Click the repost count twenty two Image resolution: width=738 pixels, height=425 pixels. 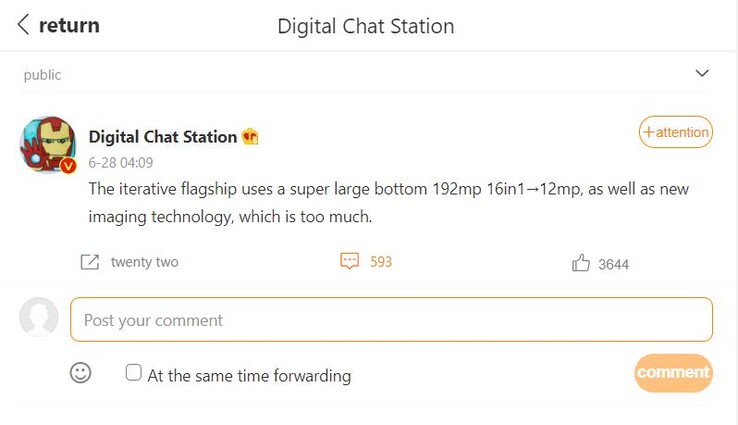[144, 262]
